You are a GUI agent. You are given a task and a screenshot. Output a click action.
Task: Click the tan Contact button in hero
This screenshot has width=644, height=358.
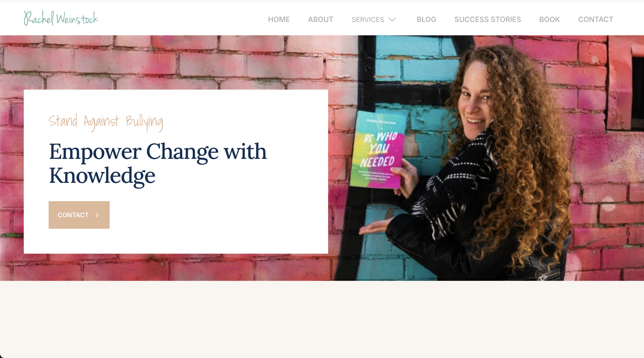click(79, 215)
